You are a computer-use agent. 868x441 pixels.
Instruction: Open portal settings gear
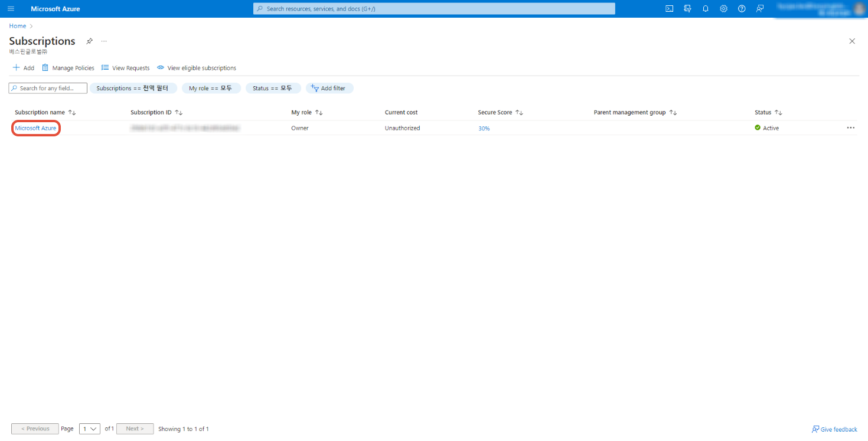pos(723,9)
